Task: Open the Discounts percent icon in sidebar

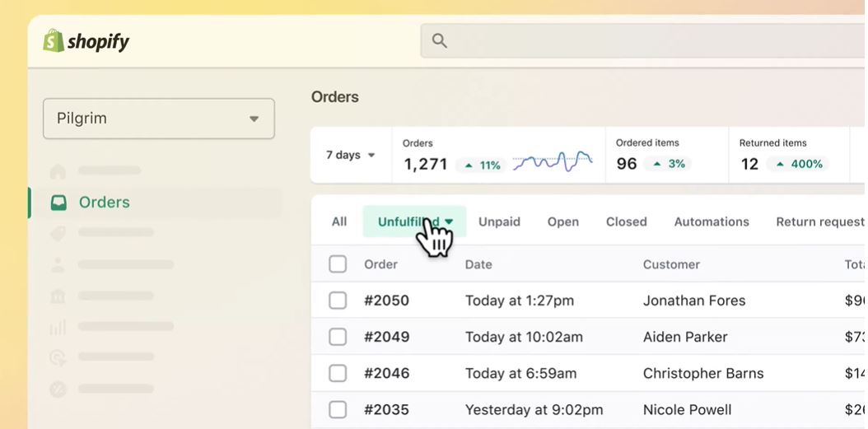Action: pyautogui.click(x=58, y=389)
